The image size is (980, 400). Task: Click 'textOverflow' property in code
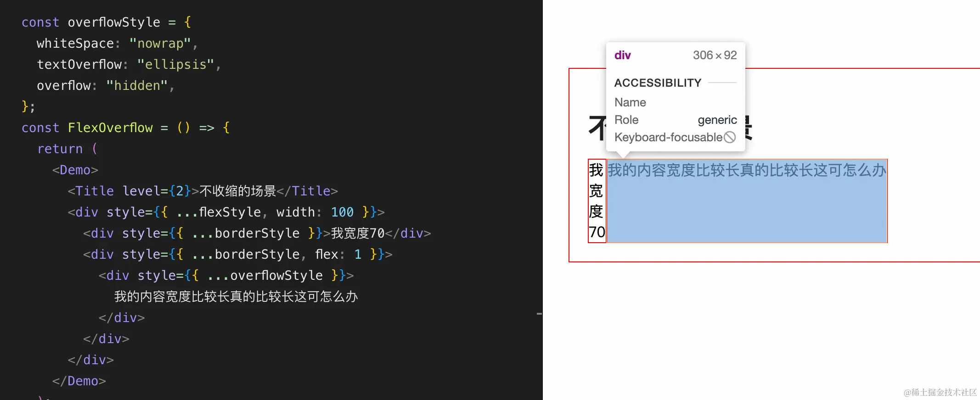pyautogui.click(x=79, y=65)
